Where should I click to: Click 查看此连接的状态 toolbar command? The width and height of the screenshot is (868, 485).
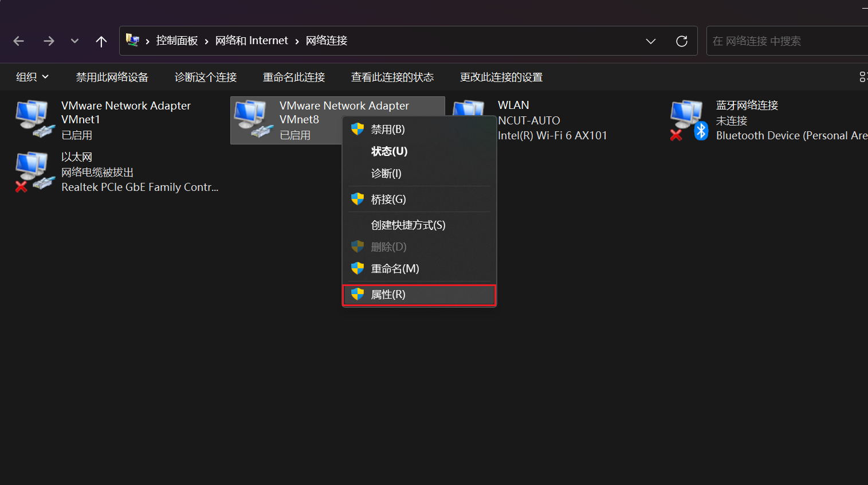point(392,77)
